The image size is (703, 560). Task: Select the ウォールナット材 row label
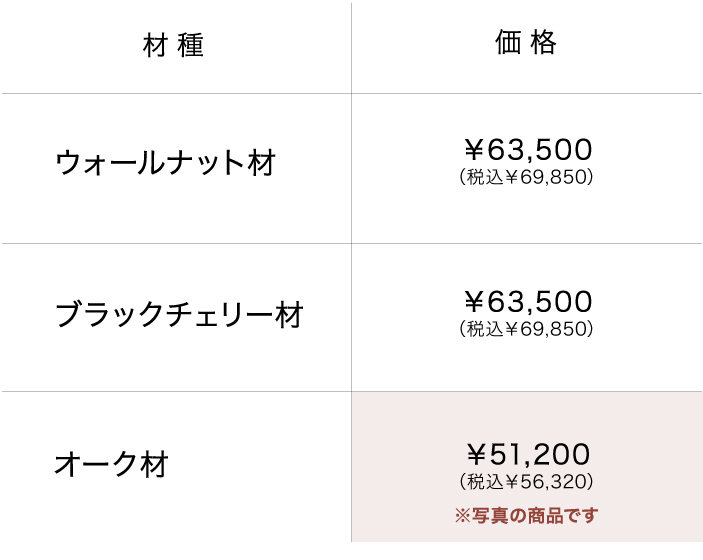(x=165, y=162)
